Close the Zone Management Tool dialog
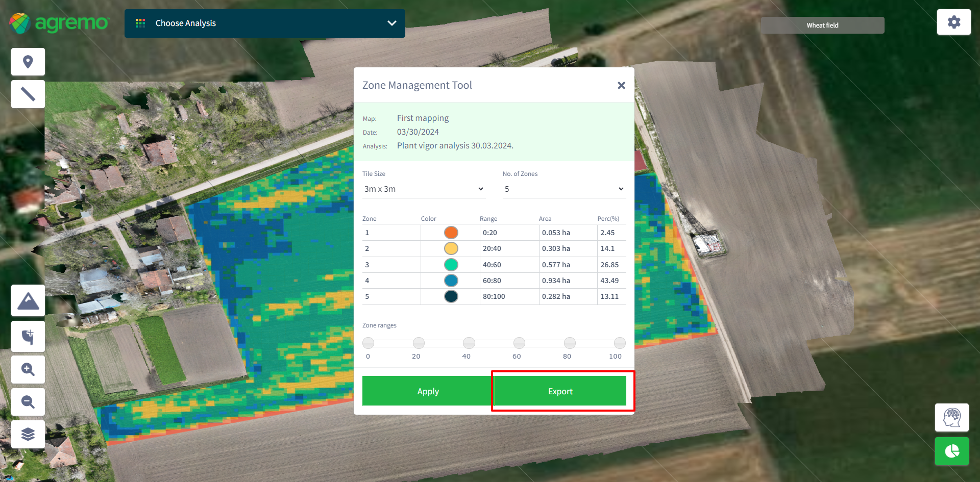 coord(621,86)
